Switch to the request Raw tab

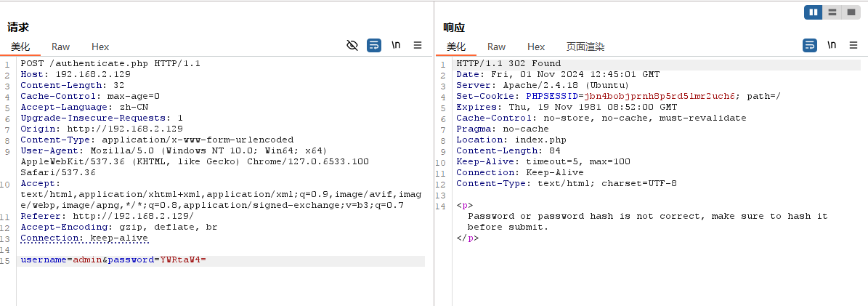(61, 47)
